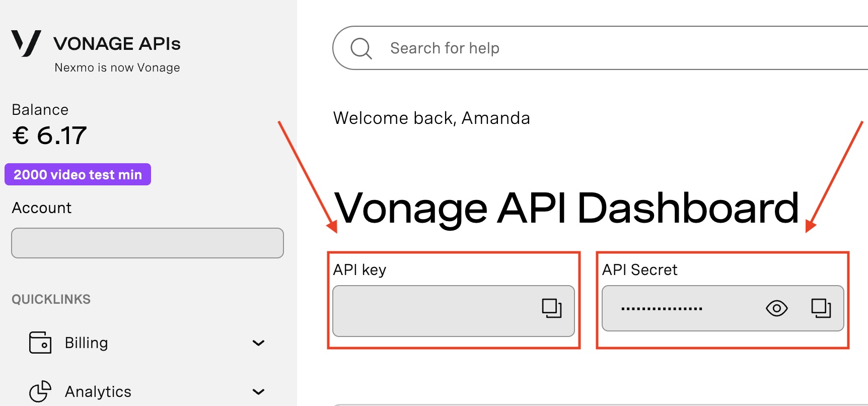868x406 pixels.
Task: Click the API key value field
Action: [454, 311]
